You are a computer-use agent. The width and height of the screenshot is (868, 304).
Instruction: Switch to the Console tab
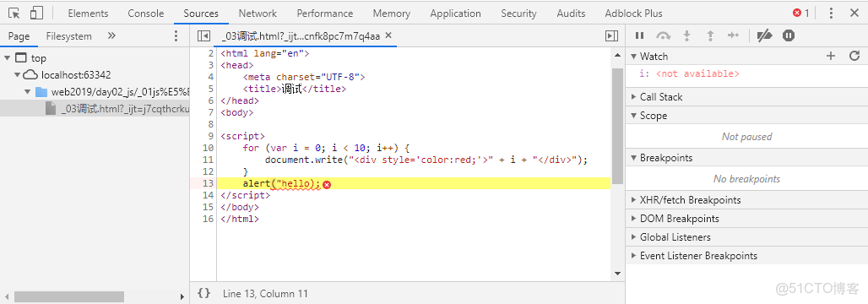145,14
